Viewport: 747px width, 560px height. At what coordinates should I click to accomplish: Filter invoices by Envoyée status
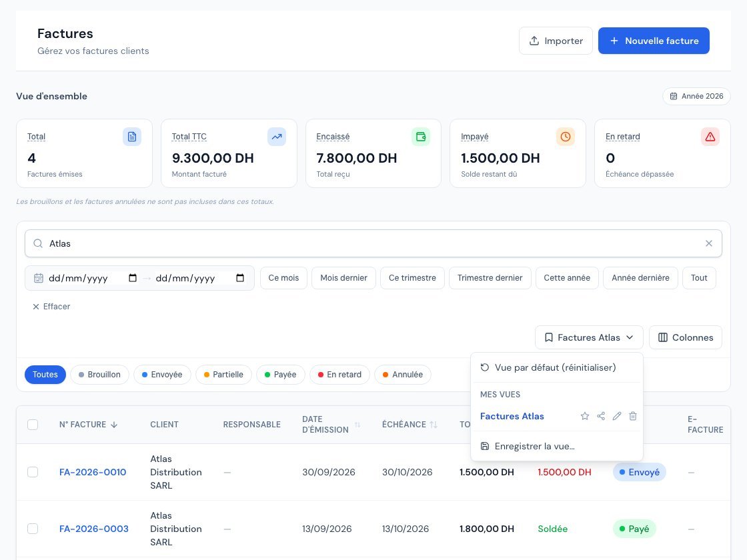pyautogui.click(x=162, y=375)
